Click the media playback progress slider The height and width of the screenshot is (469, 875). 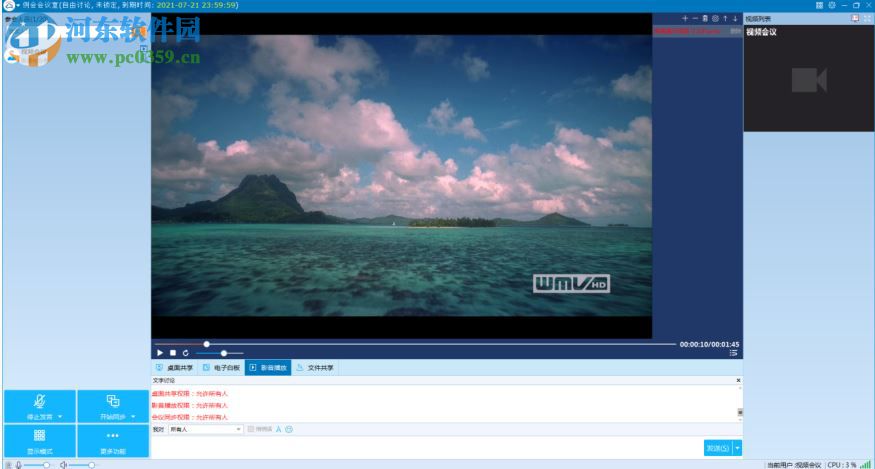[x=414, y=344]
